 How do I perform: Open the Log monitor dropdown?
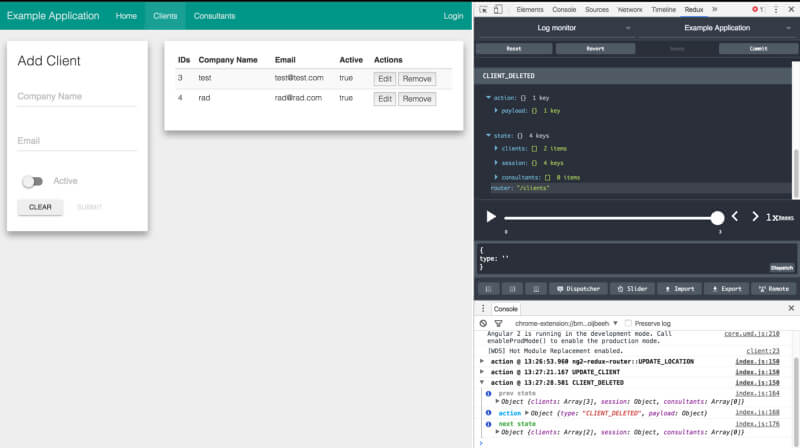[x=556, y=28]
